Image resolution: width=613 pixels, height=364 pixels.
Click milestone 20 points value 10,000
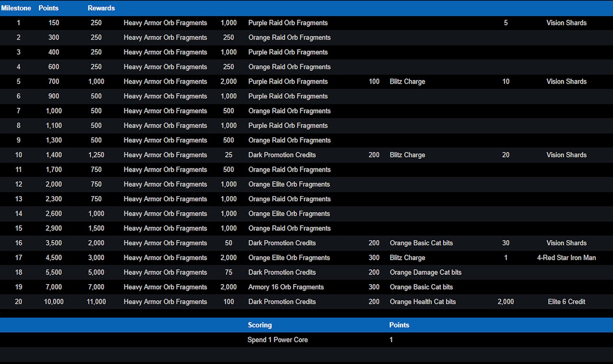pyautogui.click(x=54, y=302)
